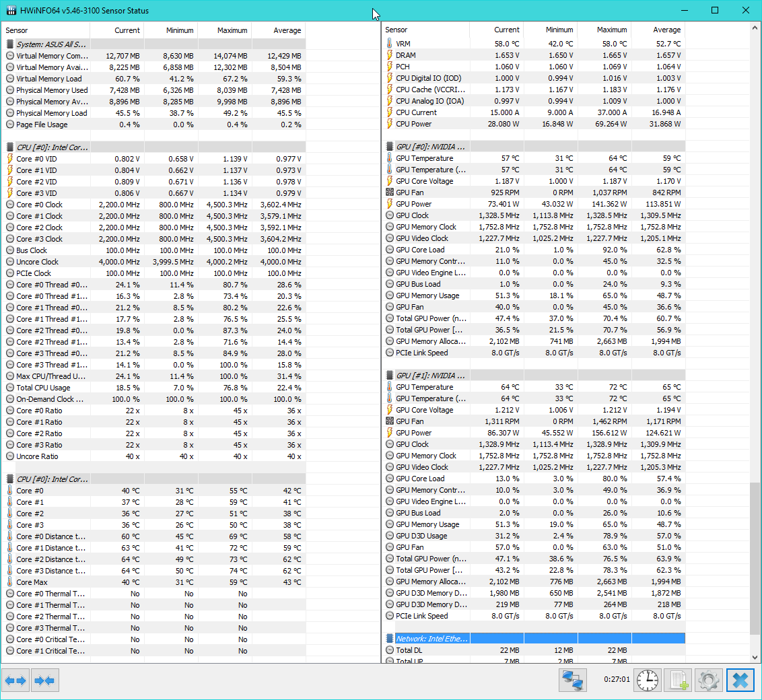Screen dimensions: 762x700
Task: Click the thermometer icon beside Core Max
Action: (9, 582)
